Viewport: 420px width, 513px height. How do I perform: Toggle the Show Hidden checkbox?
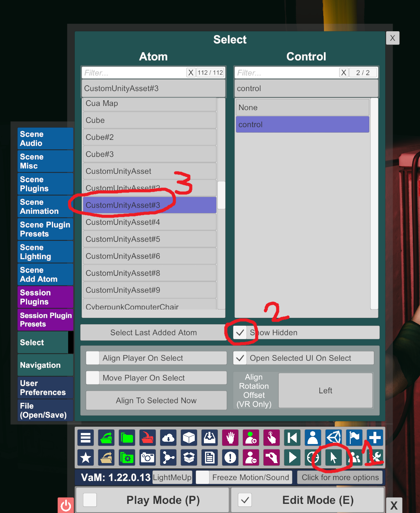click(240, 332)
